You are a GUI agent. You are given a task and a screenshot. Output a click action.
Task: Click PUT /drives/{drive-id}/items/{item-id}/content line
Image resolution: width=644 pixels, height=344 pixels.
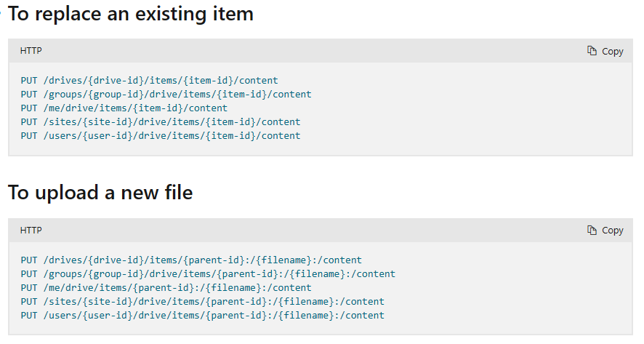point(150,81)
